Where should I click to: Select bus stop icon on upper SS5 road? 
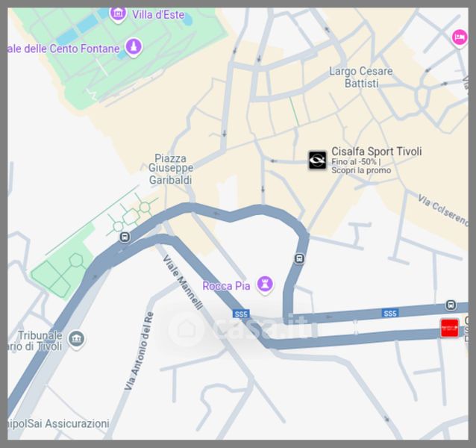pos(451,305)
